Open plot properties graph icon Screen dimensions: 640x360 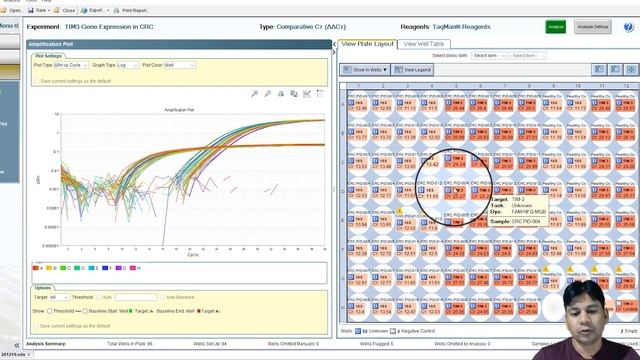click(307, 94)
